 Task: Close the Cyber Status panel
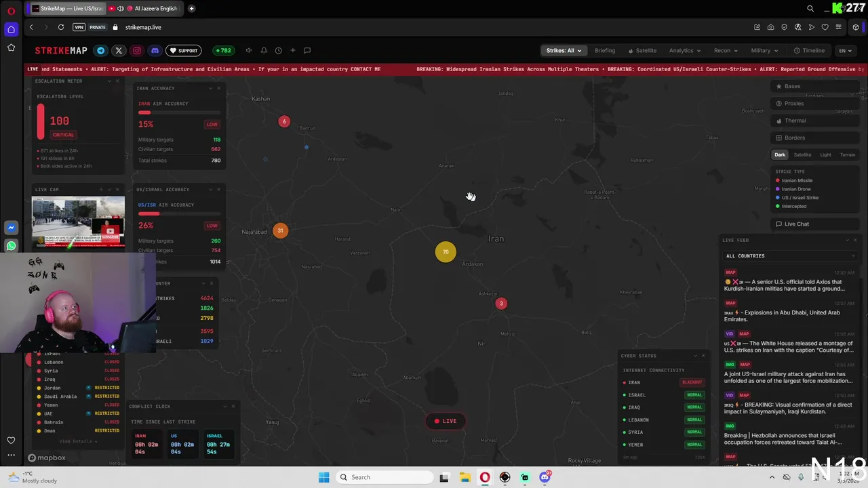703,355
